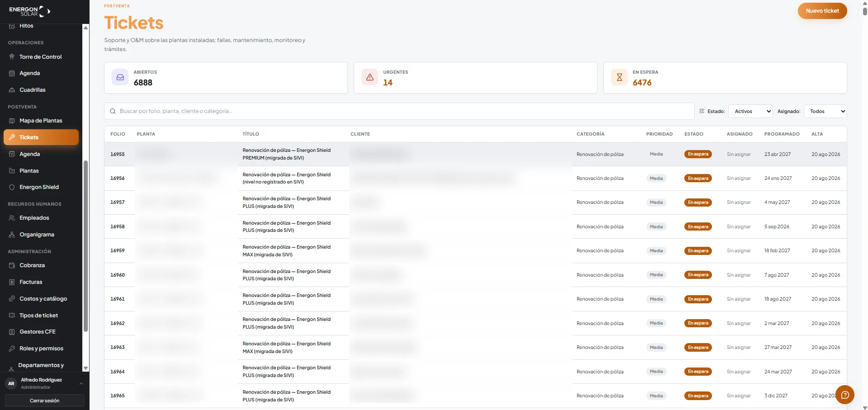Image resolution: width=868 pixels, height=410 pixels.
Task: Click folio 16960 cell
Action: pos(118,275)
